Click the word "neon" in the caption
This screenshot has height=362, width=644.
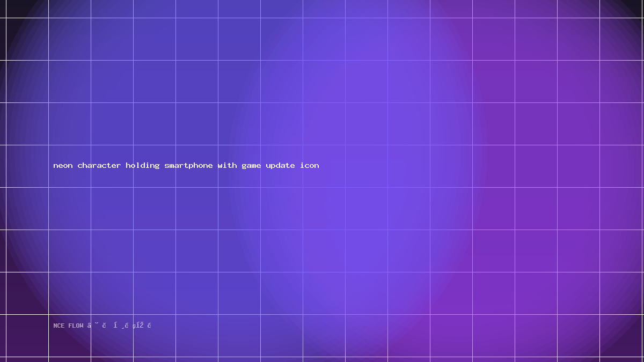tap(63, 166)
